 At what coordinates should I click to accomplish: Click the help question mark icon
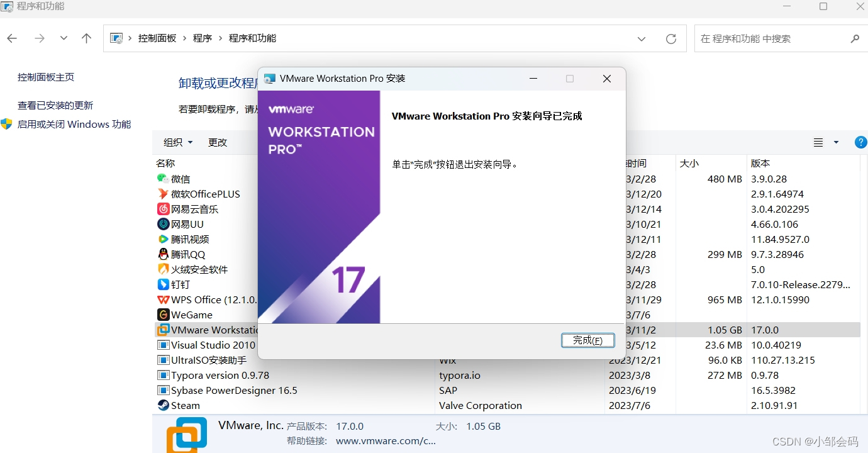coord(861,142)
